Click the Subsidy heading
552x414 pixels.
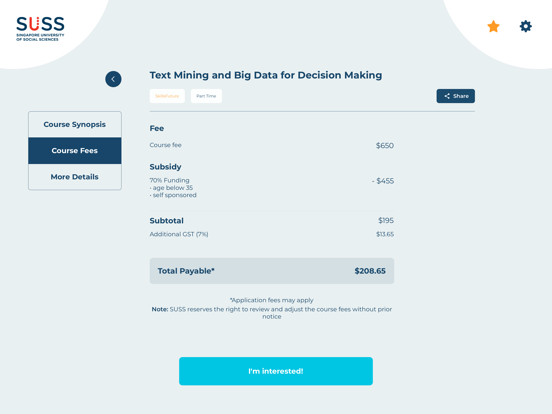click(x=165, y=167)
